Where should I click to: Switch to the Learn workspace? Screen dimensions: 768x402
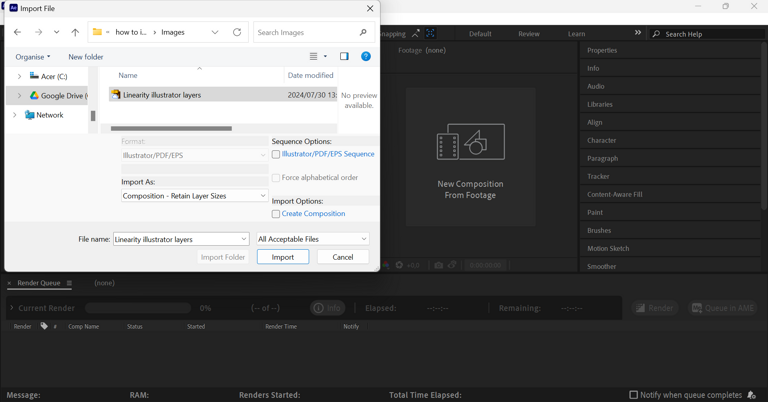pos(576,34)
